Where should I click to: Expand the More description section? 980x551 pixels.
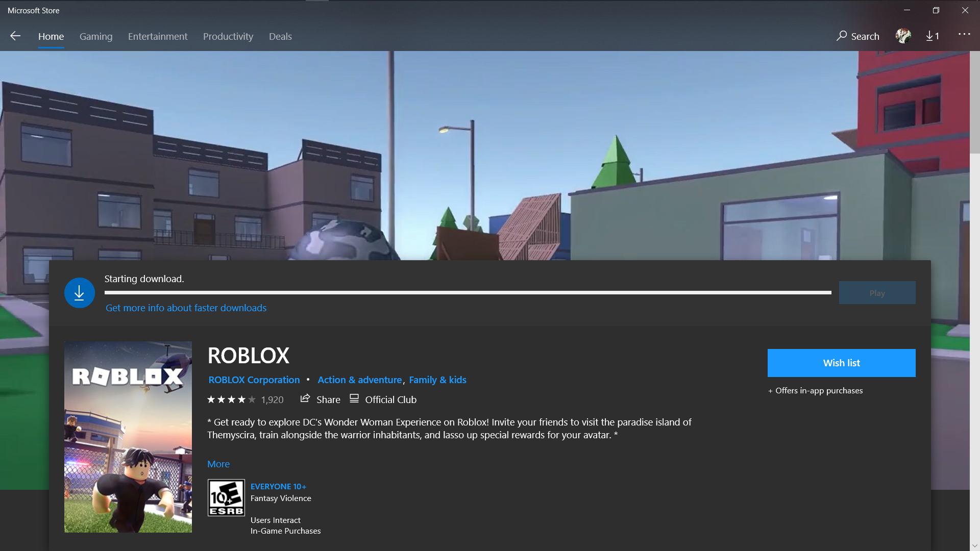tap(219, 464)
